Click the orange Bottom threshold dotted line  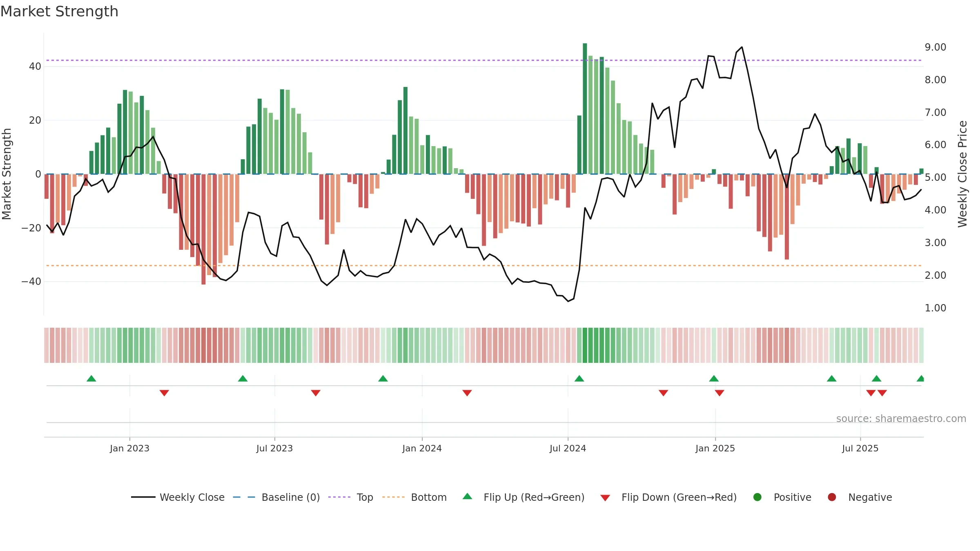(483, 266)
